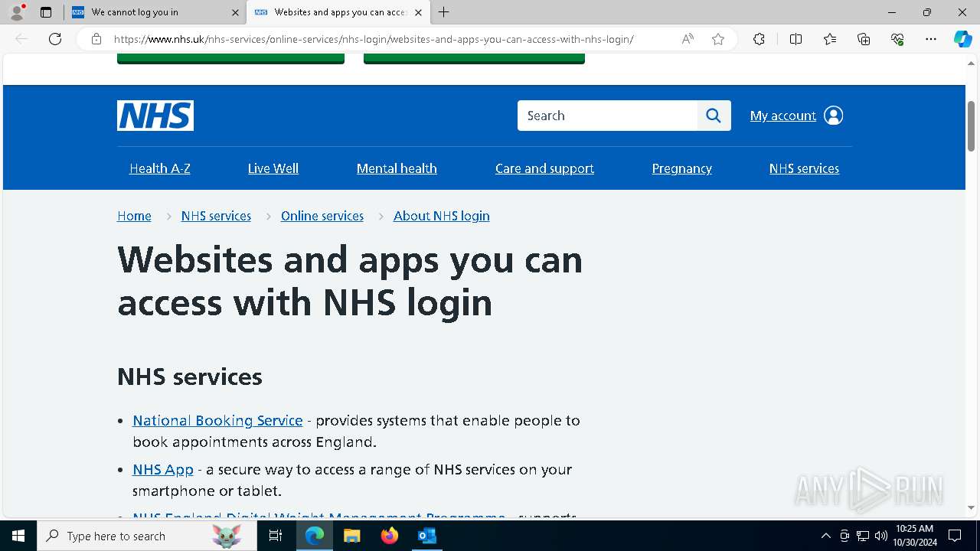Go to About NHS login breadcrumb
Image resolution: width=980 pixels, height=551 pixels.
coord(442,216)
